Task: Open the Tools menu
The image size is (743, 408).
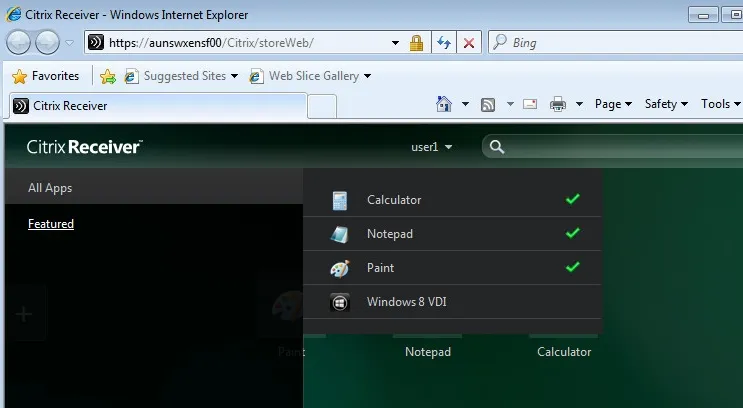Action: (720, 104)
